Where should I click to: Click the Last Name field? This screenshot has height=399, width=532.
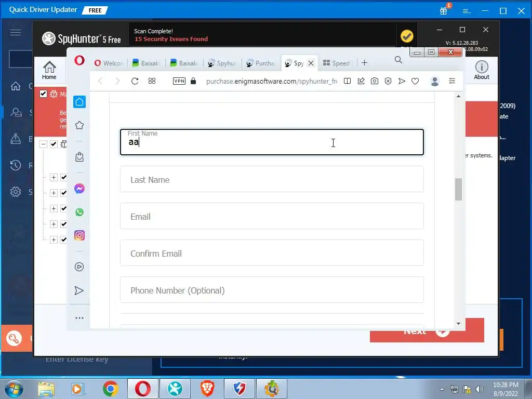(x=272, y=179)
